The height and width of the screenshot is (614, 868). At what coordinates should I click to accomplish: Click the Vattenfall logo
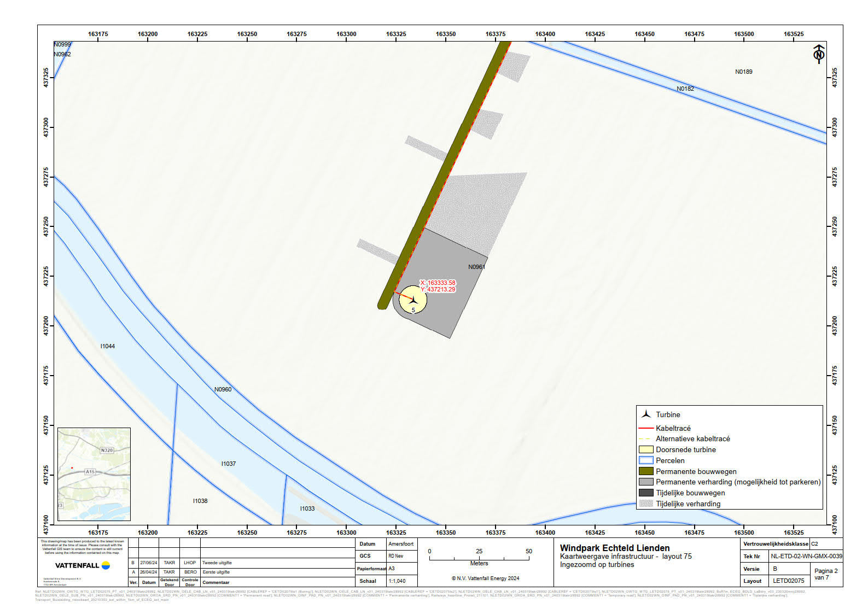point(82,565)
